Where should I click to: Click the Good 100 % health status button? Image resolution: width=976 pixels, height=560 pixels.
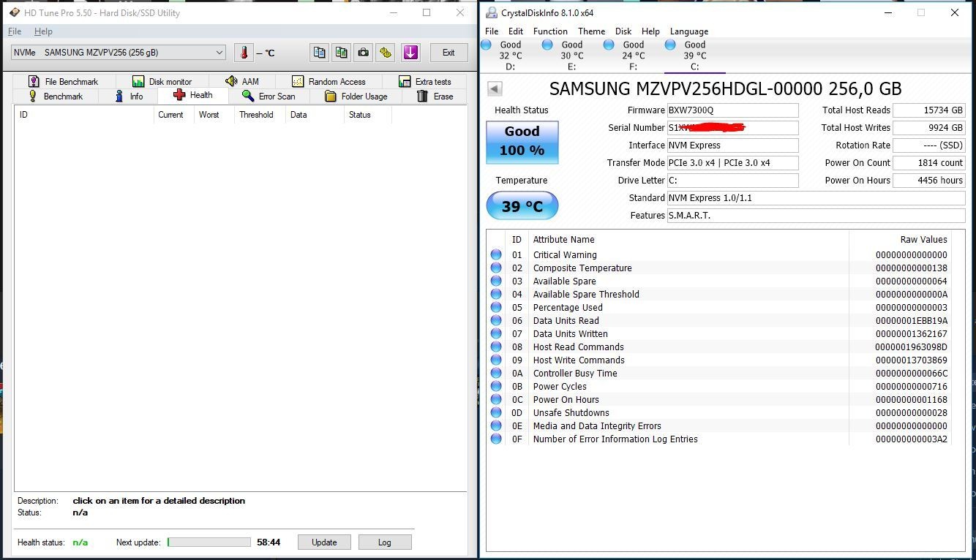click(522, 142)
